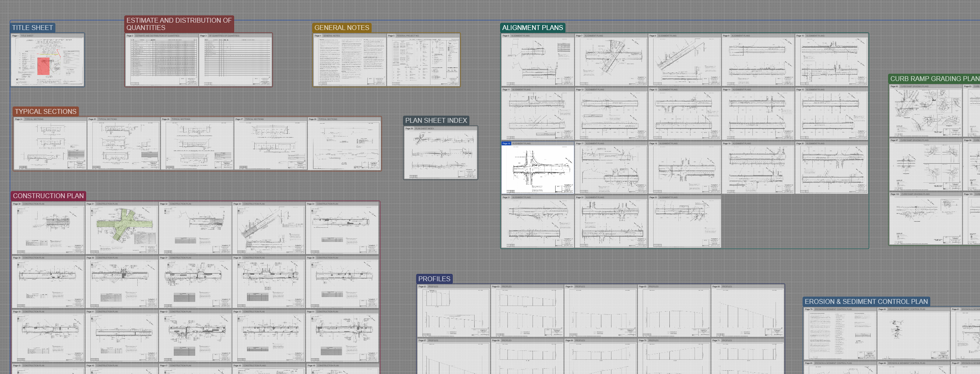Screen dimensions: 980x374
Task: Open Page 27 typical sections thumbnail
Action: pyautogui.click(x=271, y=143)
